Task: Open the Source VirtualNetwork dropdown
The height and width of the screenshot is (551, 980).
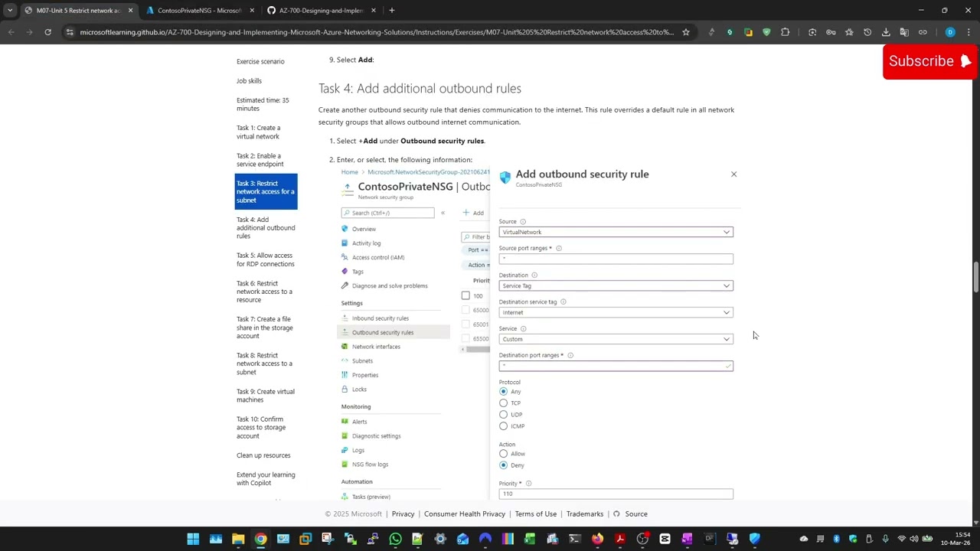Action: pos(616,232)
